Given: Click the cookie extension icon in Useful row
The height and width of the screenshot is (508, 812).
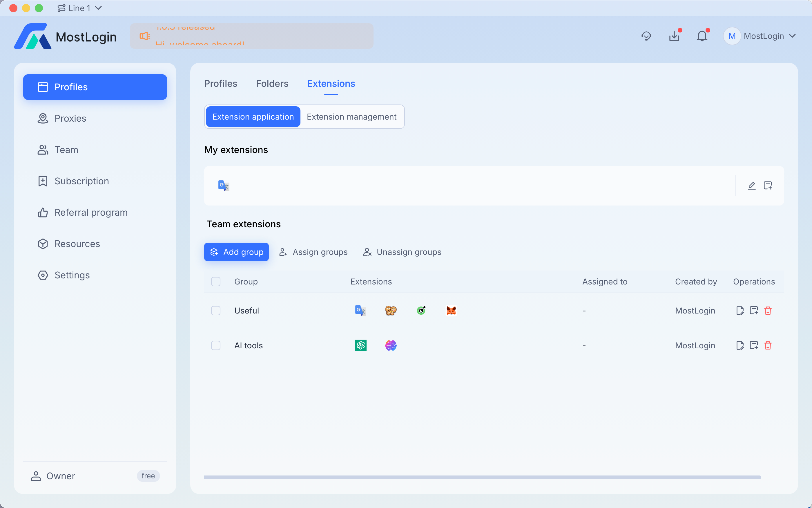Looking at the screenshot, I should click(391, 310).
